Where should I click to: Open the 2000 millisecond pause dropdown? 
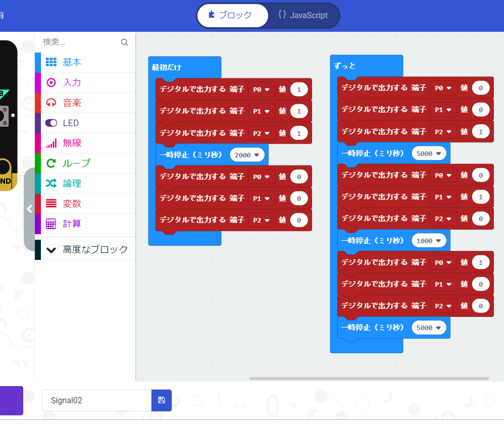(247, 155)
